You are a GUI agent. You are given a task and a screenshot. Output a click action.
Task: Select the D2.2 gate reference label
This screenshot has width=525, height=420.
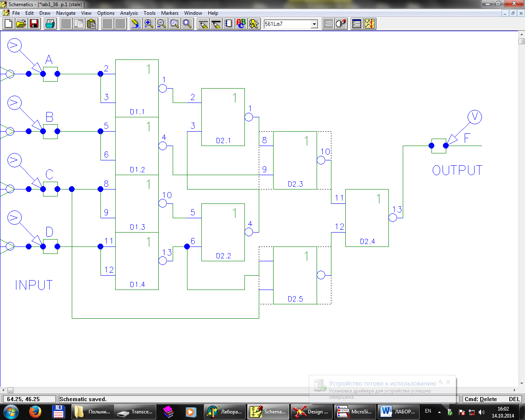point(224,256)
